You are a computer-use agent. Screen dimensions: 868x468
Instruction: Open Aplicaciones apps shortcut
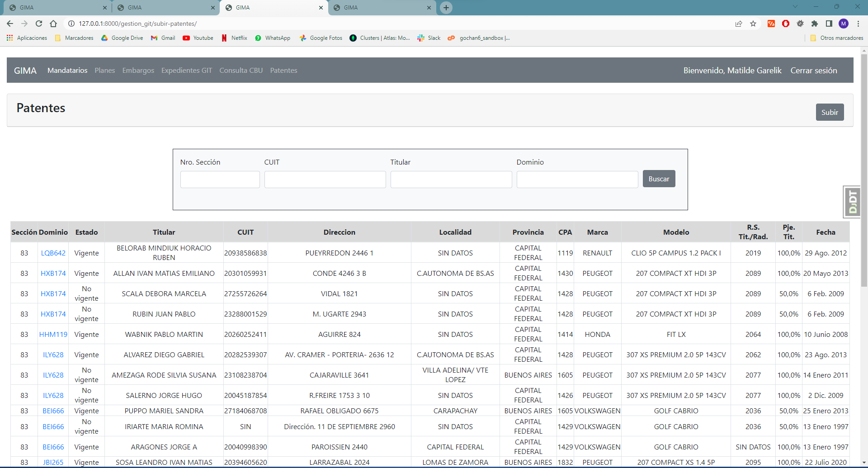27,38
